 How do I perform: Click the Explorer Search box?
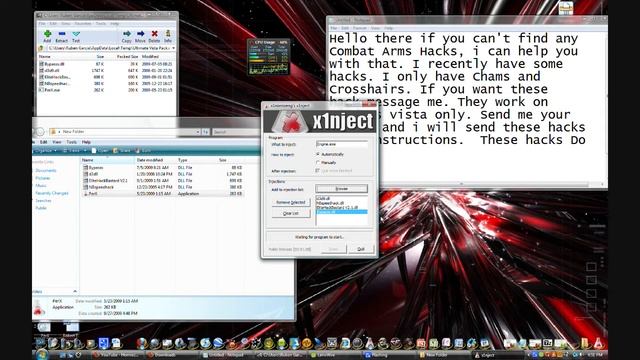236,132
